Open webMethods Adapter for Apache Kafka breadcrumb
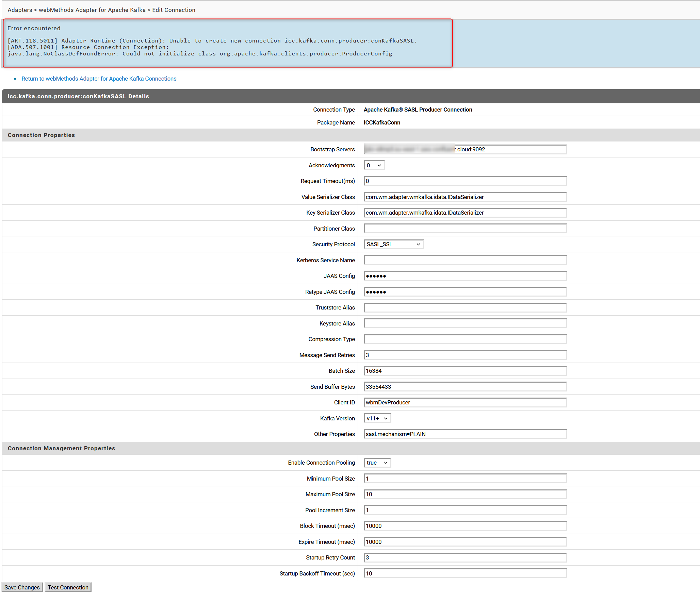The height and width of the screenshot is (602, 700). [x=92, y=10]
